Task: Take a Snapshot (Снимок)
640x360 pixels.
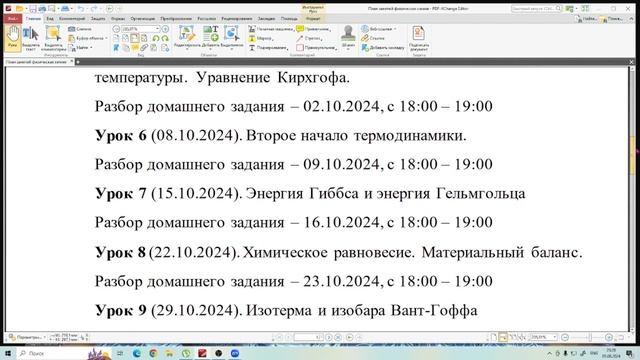Action: tap(80, 29)
